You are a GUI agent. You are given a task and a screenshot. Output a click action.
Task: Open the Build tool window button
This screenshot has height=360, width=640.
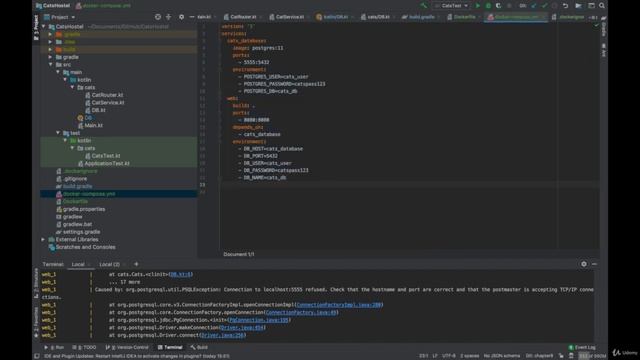[x=199, y=347]
